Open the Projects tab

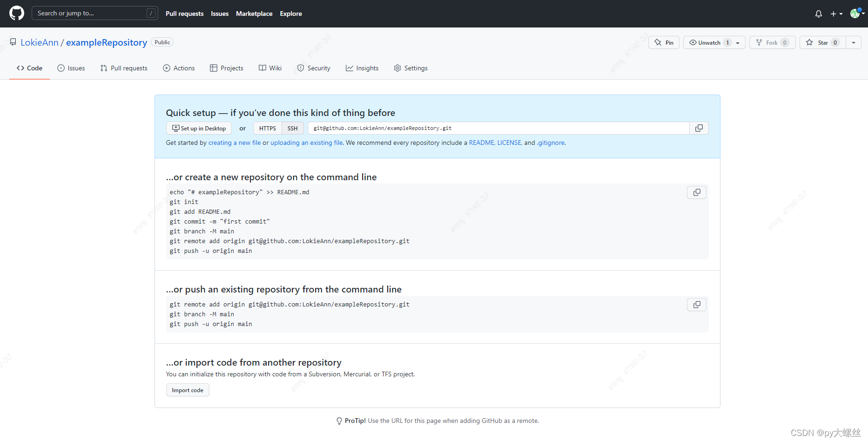pos(227,68)
